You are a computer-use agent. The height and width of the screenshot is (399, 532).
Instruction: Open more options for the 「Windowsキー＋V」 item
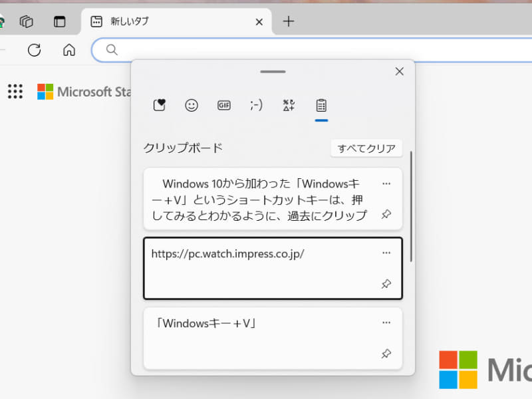[386, 323]
